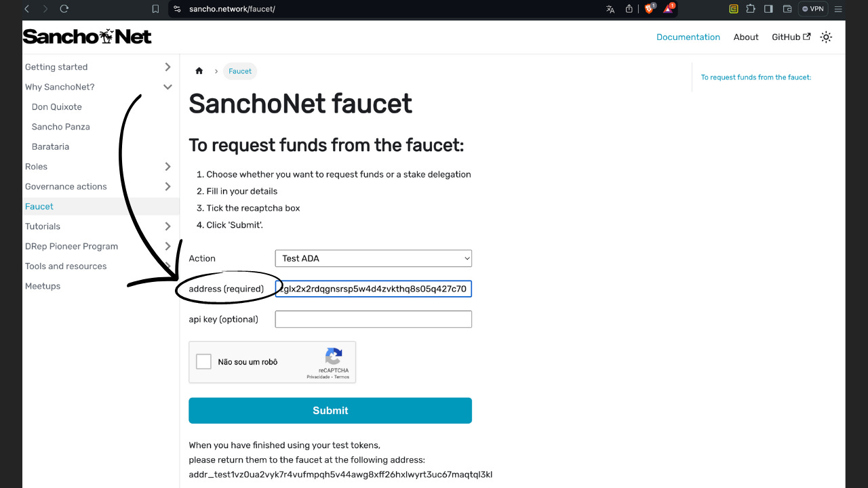Open the Brave Wallet icon
Image resolution: width=868 pixels, height=488 pixels.
pos(788,9)
